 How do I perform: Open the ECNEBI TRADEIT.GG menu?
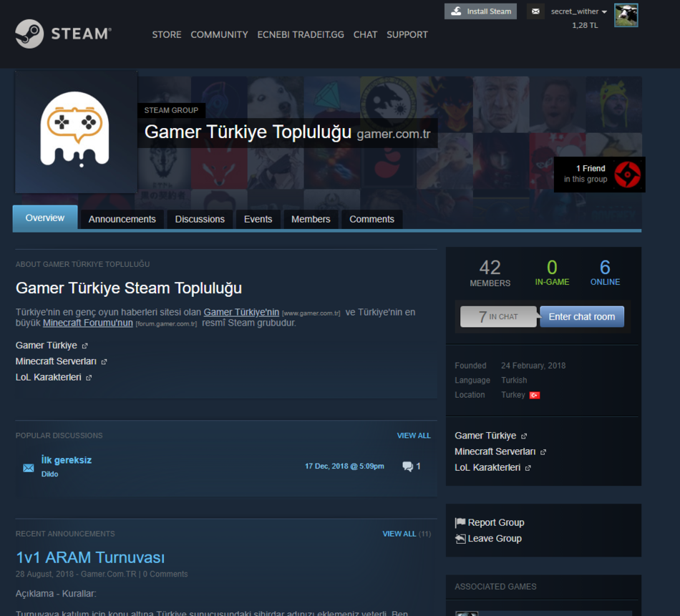[x=301, y=34]
